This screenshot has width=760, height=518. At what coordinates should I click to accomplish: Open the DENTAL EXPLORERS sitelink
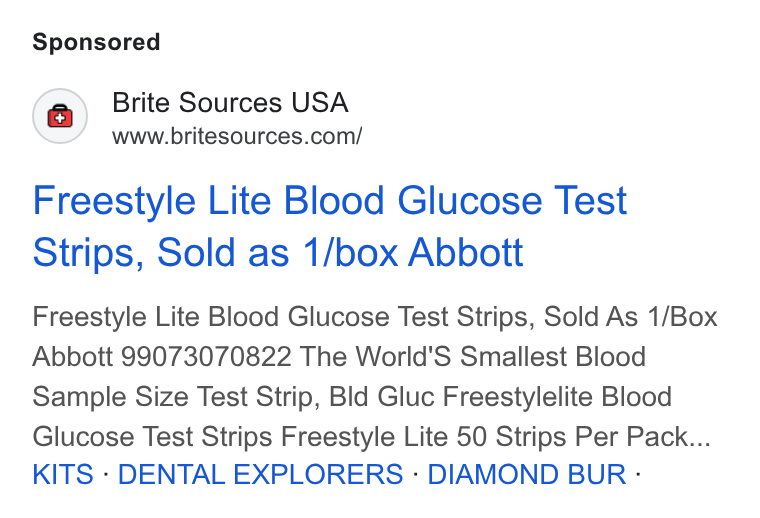pos(260,474)
